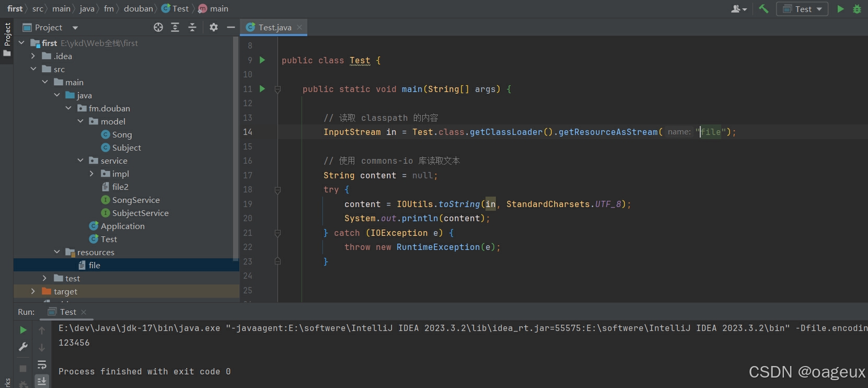
Task: Click the Collapse All icon in the Project panel
Action: [x=192, y=27]
